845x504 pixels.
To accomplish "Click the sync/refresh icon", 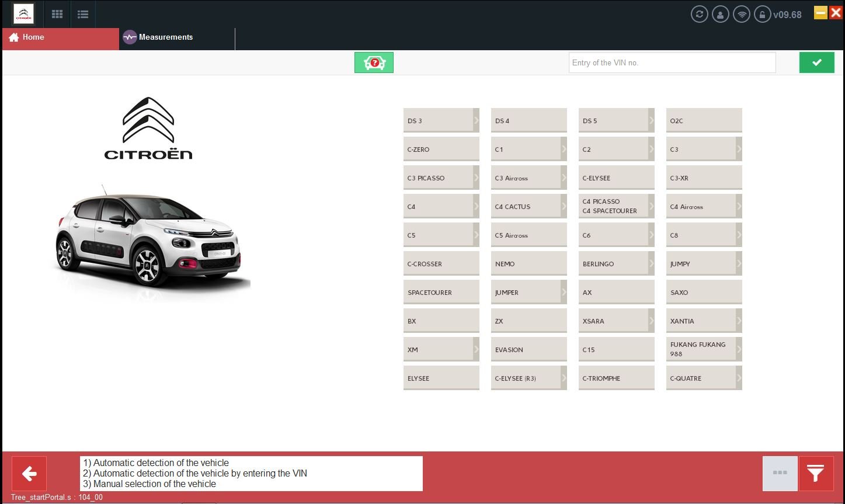I will click(699, 14).
